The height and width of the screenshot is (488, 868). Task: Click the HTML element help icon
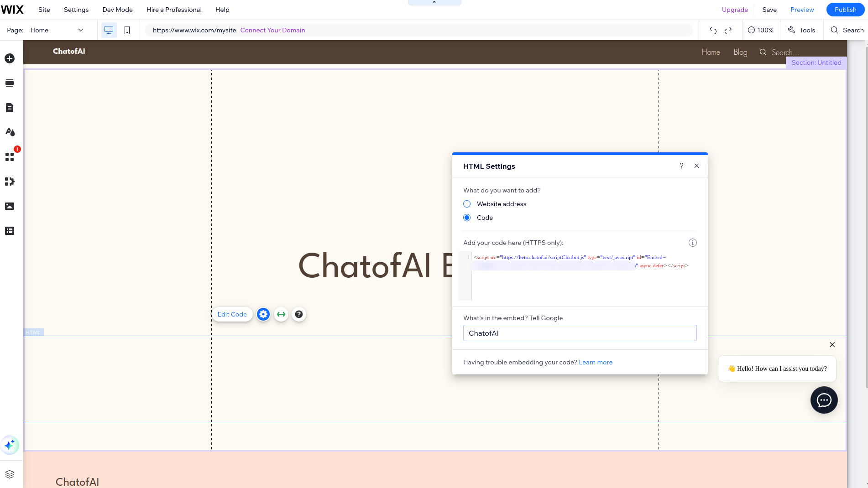tap(299, 314)
